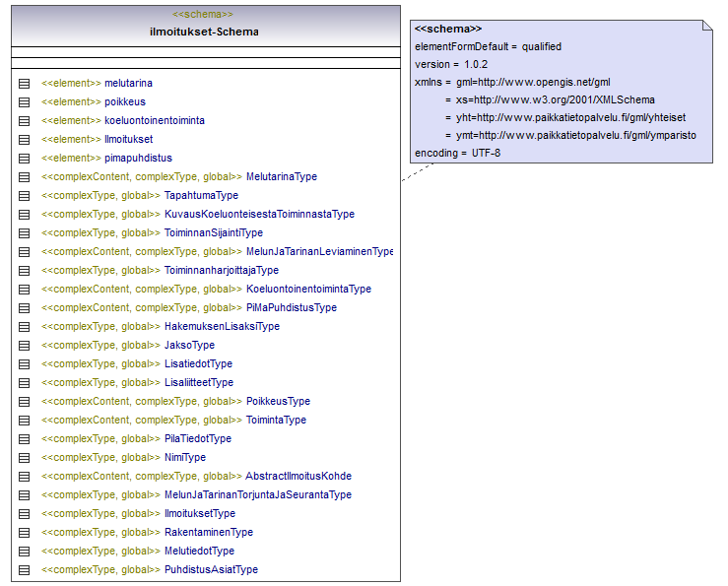Select the NimiType name
The width and height of the screenshot is (728, 586).
click(x=185, y=457)
